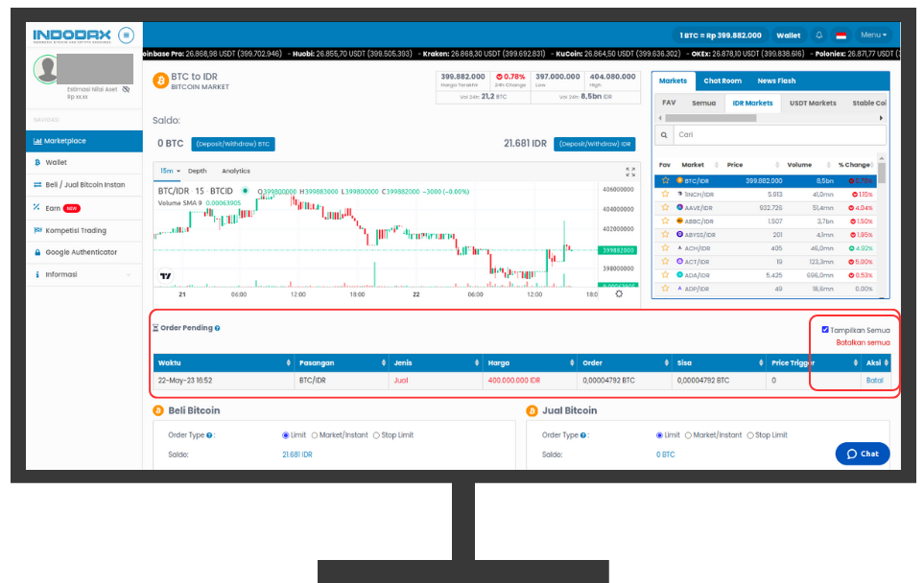Toggle hide asset value eye icon
Image resolution: width=924 pixels, height=583 pixels.
(126, 89)
